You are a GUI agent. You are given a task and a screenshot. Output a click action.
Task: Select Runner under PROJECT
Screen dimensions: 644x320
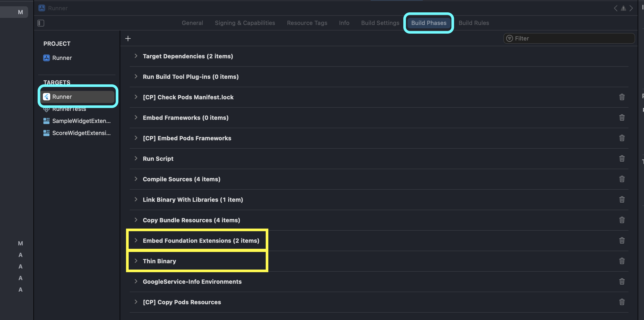(57, 58)
